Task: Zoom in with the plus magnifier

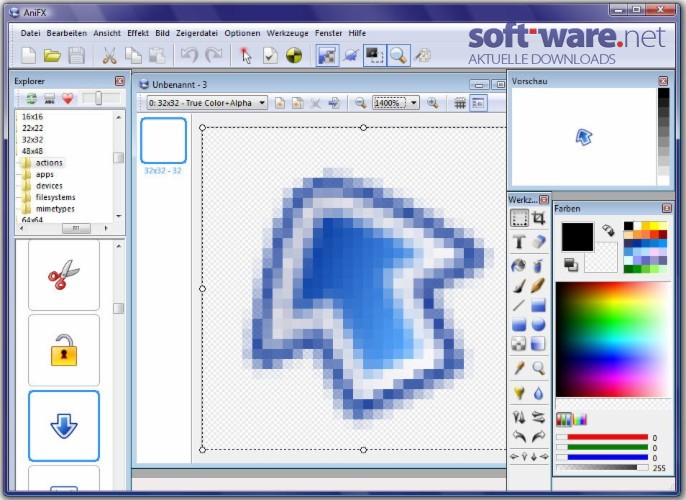Action: coord(433,103)
